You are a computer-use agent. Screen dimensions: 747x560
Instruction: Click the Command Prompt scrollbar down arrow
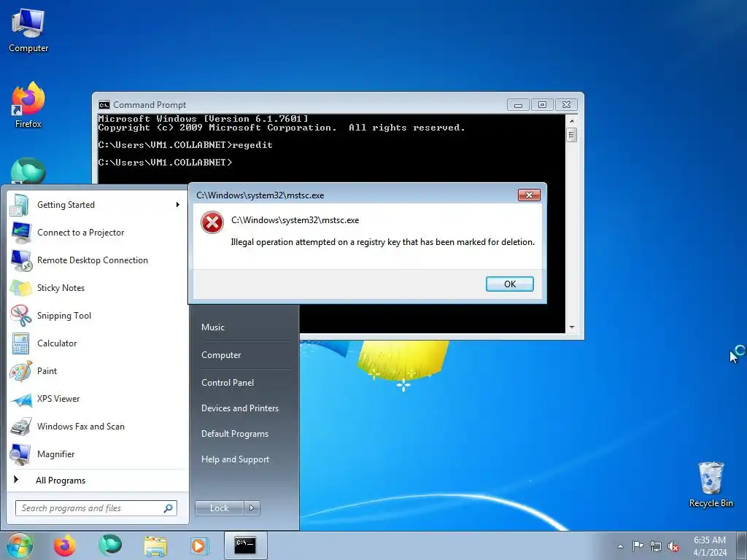coord(572,327)
